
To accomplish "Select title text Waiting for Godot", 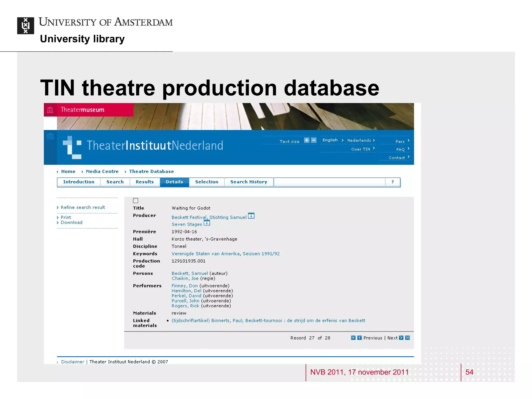I will point(191,208).
